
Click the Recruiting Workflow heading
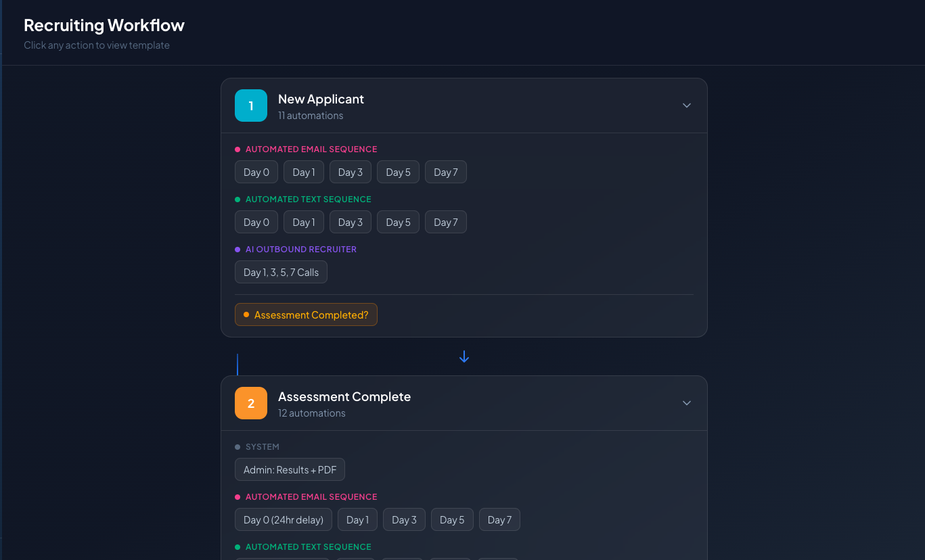tap(104, 25)
